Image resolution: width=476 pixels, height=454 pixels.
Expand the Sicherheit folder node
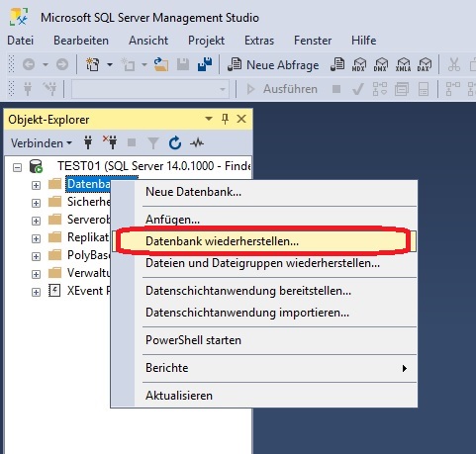click(36, 203)
